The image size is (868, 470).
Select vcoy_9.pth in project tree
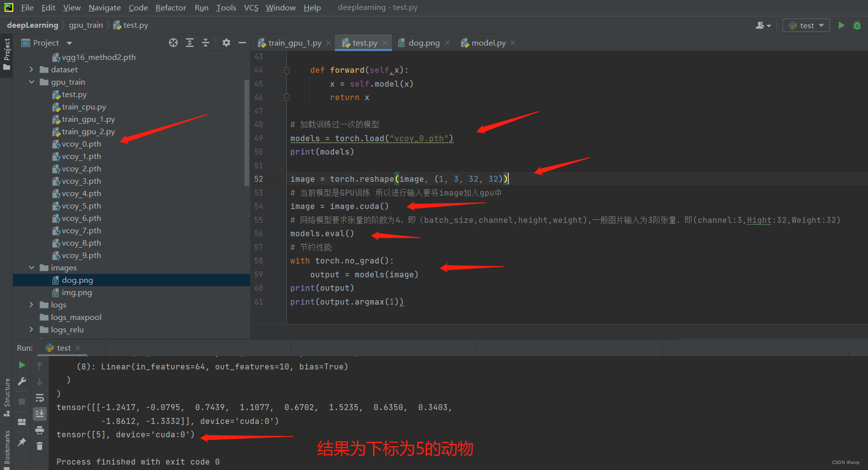(x=81, y=256)
